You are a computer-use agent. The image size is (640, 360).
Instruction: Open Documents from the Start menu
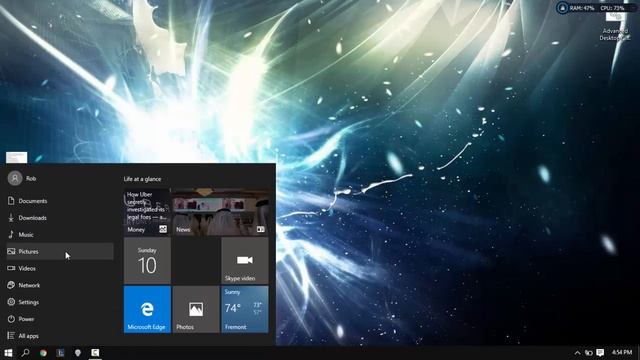(60, 201)
